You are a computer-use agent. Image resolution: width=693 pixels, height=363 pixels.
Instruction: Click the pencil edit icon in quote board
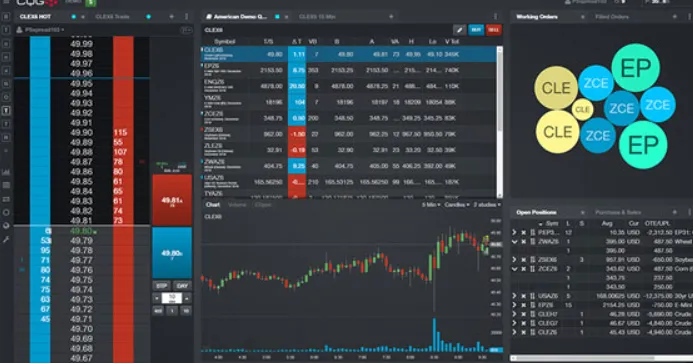[x=460, y=30]
